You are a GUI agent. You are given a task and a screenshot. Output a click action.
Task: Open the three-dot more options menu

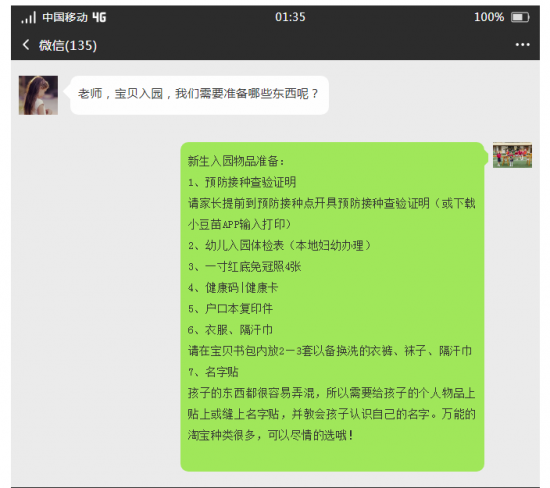522,45
